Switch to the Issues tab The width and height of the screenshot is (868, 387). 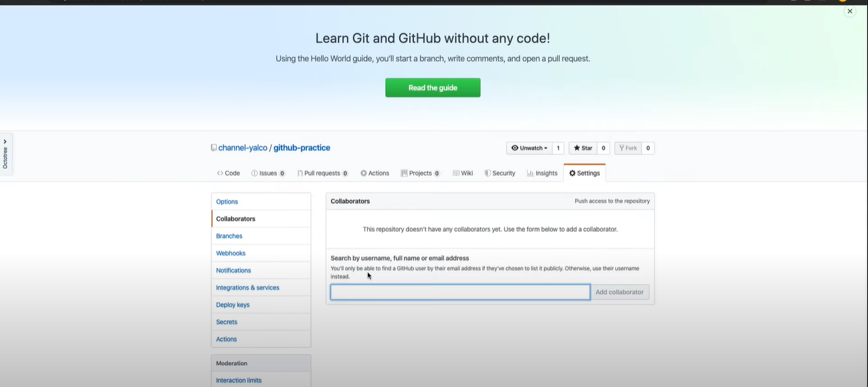coord(268,173)
